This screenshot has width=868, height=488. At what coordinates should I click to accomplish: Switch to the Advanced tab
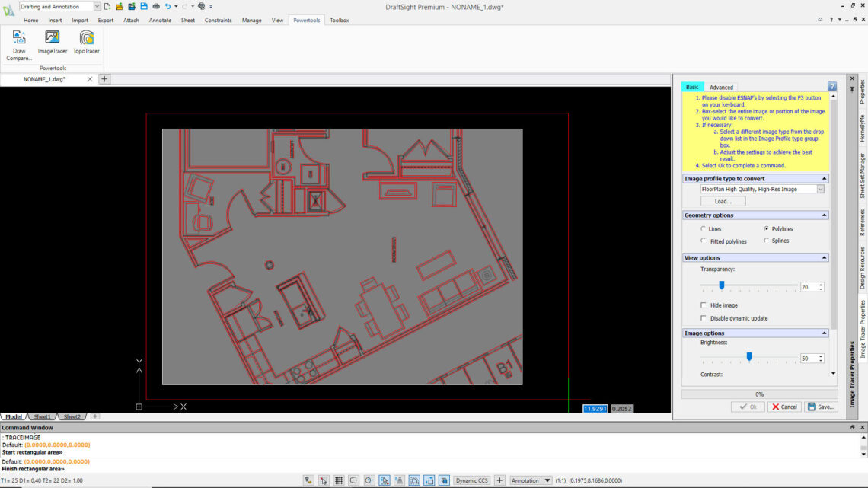point(721,87)
